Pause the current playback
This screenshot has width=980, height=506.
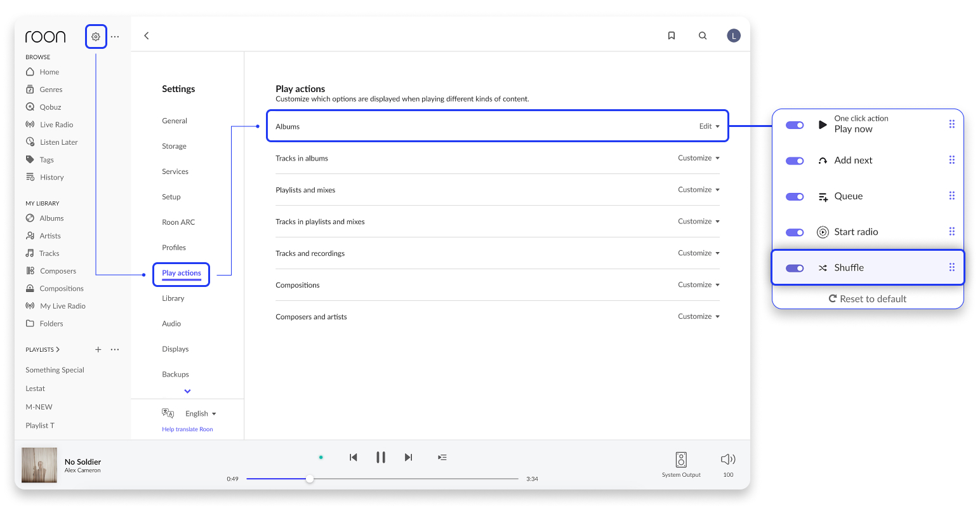[x=381, y=457]
